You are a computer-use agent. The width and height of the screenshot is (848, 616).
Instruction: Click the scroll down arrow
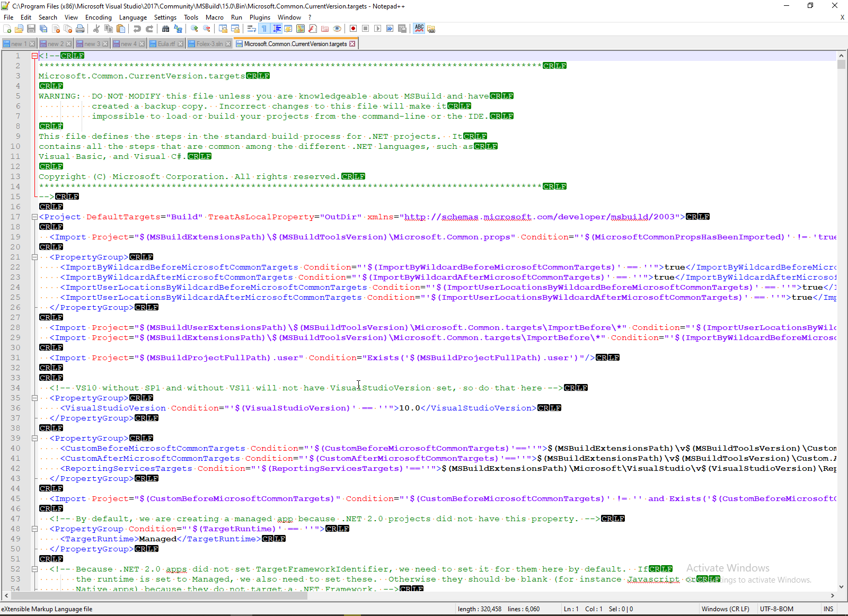point(841,587)
